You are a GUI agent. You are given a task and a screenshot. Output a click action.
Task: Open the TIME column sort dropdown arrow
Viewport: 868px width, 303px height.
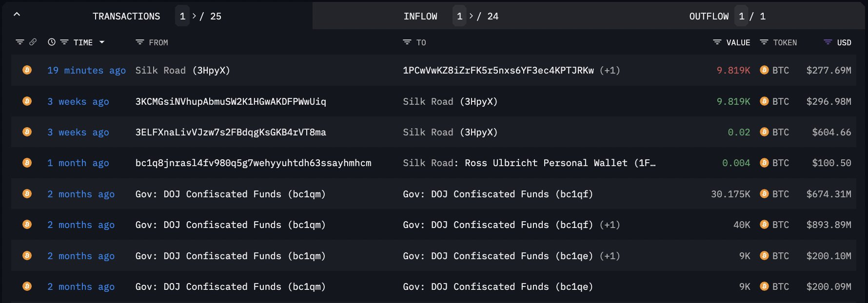(x=102, y=42)
